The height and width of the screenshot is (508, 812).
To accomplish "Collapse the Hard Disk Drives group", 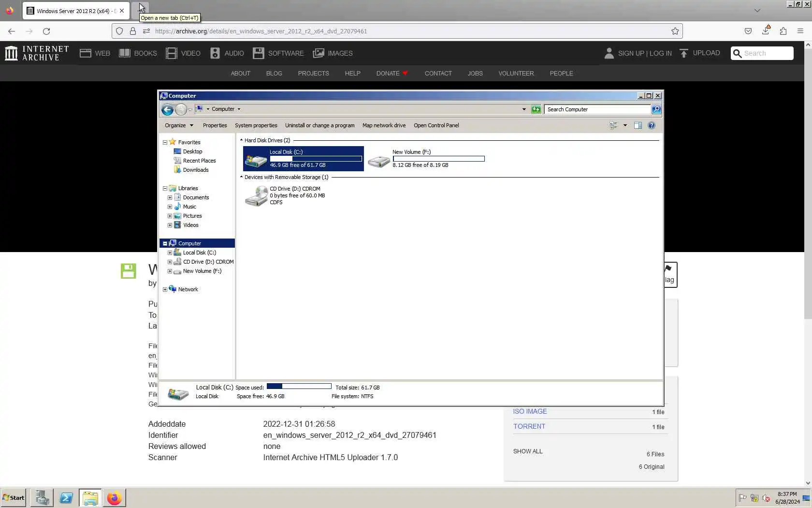I will pyautogui.click(x=241, y=140).
